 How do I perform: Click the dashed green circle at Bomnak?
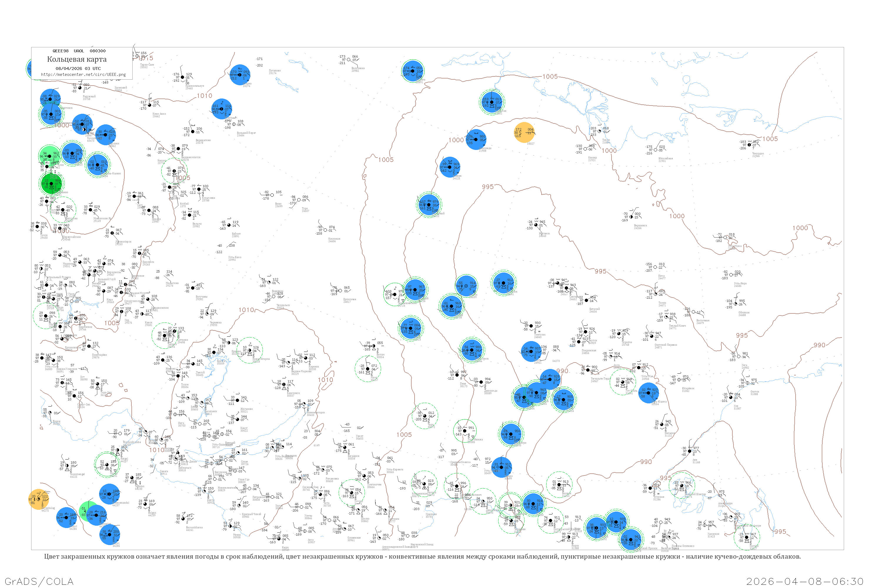(559, 485)
